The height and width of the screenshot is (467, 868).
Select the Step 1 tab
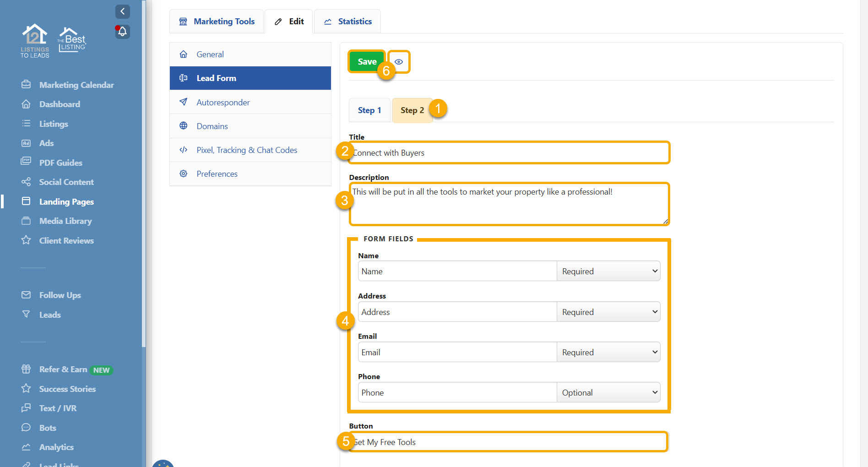[369, 110]
